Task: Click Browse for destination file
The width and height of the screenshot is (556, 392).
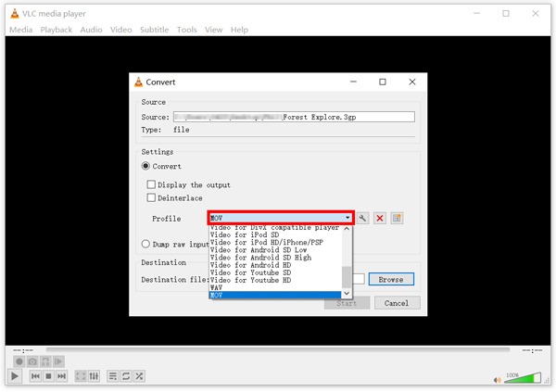Action: point(391,279)
